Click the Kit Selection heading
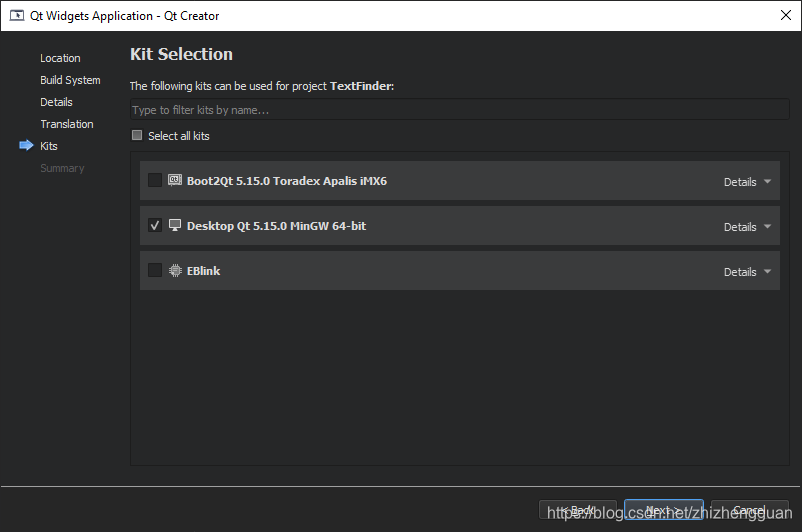 point(181,54)
